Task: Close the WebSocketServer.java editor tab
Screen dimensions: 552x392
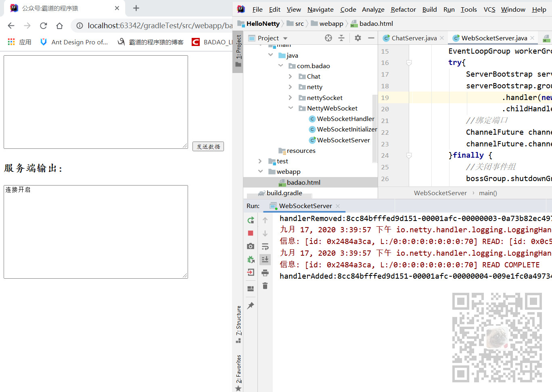Action: pos(532,38)
